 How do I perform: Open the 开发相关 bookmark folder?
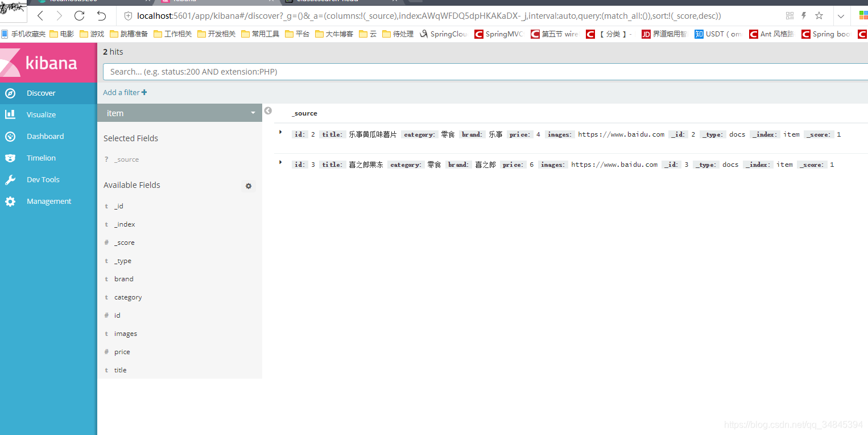217,34
